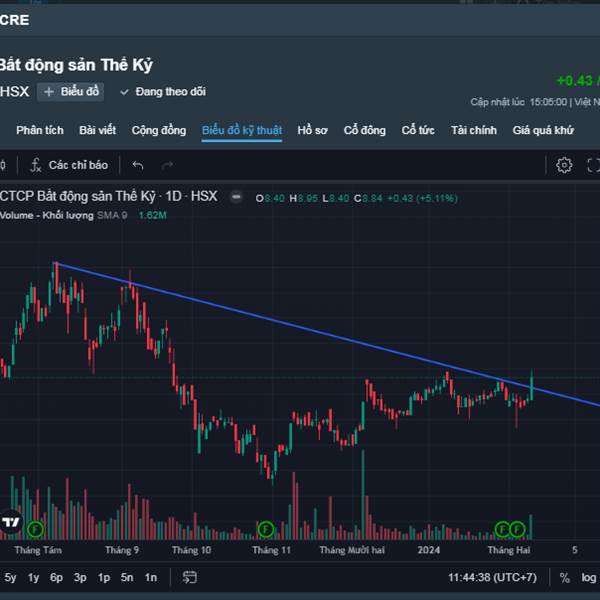Open chart settings gear icon

click(x=564, y=165)
